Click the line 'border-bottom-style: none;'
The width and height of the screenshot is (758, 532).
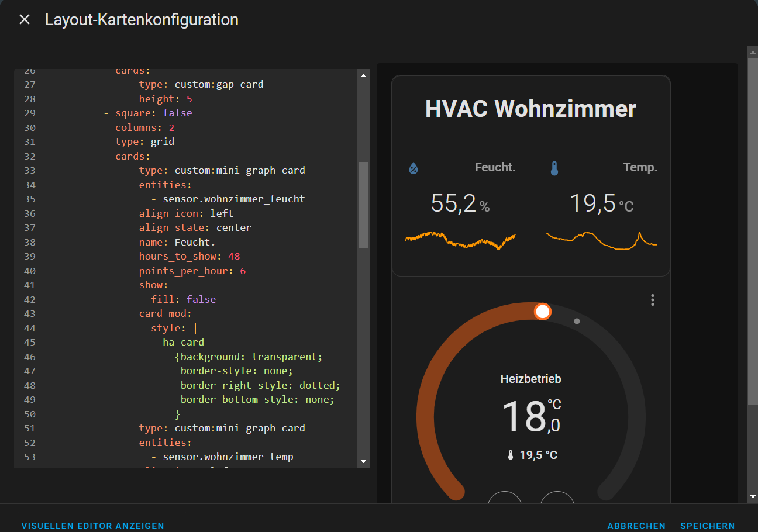coord(257,400)
